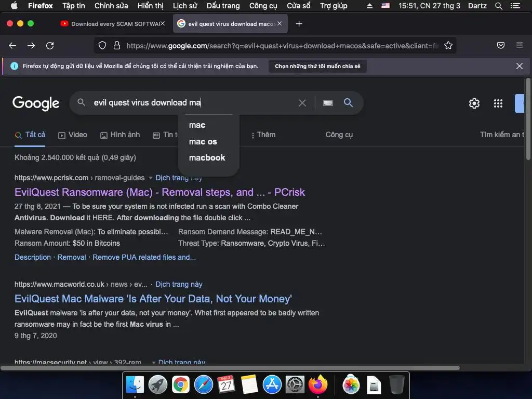Open Google search settings gear
Screen dimensions: 532x399
[474, 103]
